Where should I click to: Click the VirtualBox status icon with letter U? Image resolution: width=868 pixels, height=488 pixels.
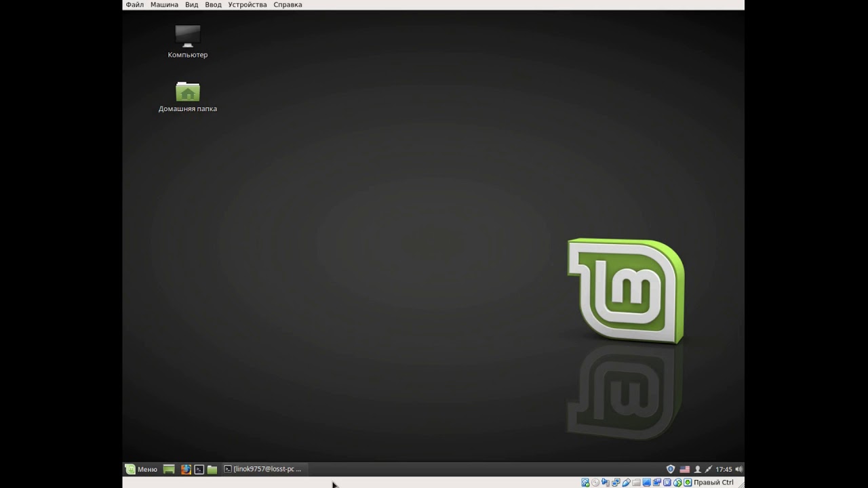point(667,483)
